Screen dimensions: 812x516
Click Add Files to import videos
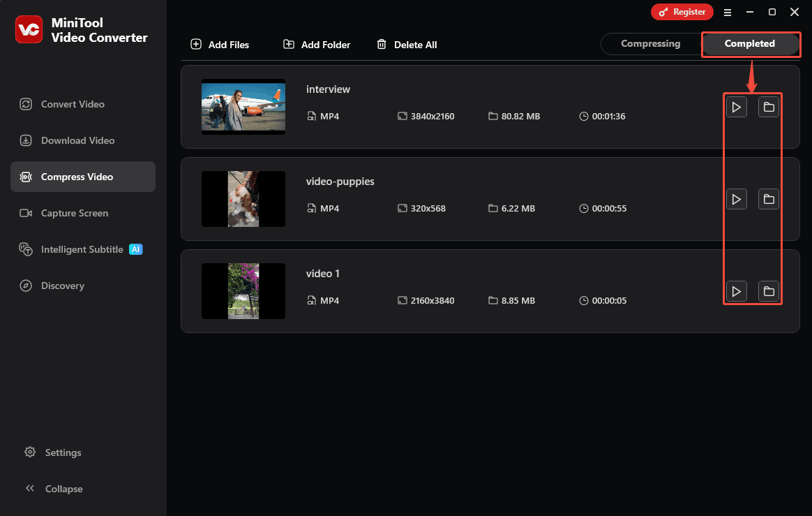point(220,44)
